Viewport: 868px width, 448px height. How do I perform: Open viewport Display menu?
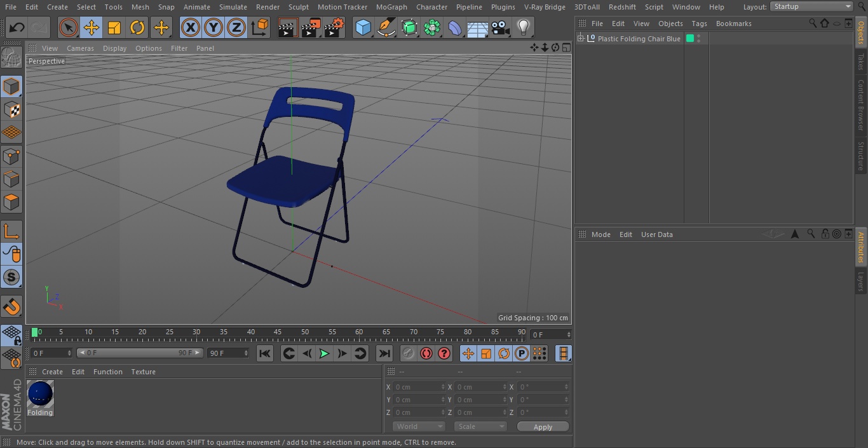point(114,48)
